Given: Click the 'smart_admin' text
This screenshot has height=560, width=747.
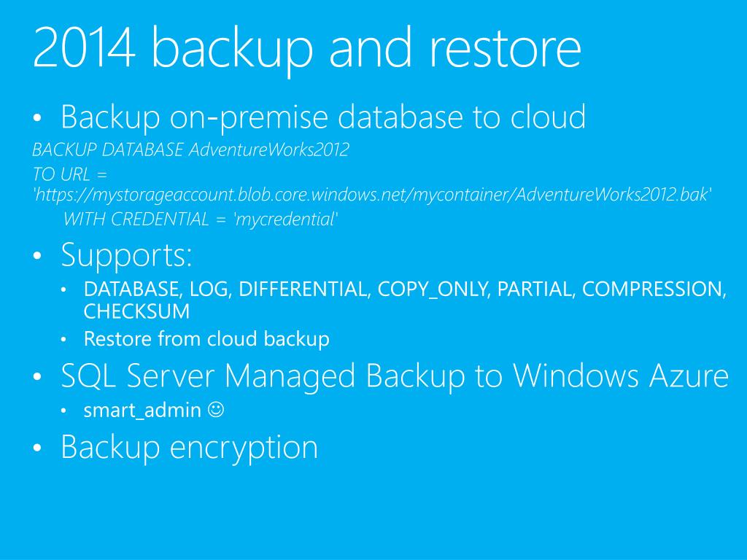Looking at the screenshot, I should pos(142,411).
